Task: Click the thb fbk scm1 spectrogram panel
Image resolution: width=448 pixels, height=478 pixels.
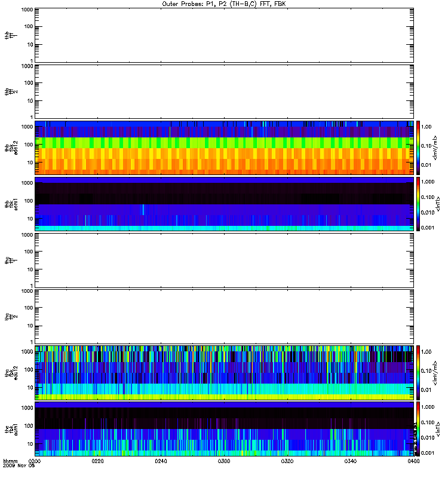Action: (224, 204)
